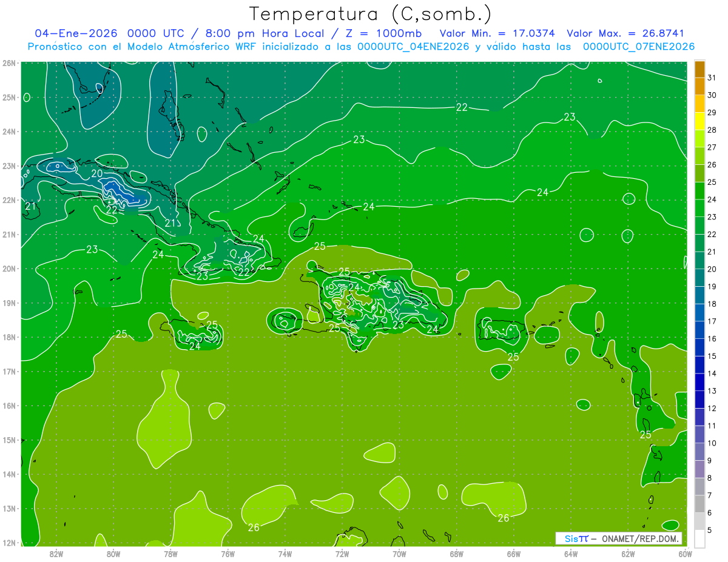Screen dimensions: 728x562
Task: Click the 72W longitude label
Action: [342, 554]
